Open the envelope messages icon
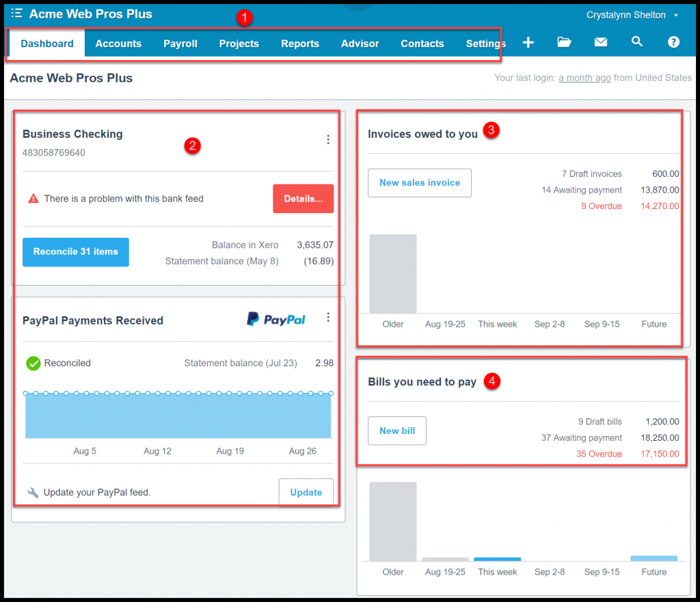The image size is (700, 602). point(601,42)
